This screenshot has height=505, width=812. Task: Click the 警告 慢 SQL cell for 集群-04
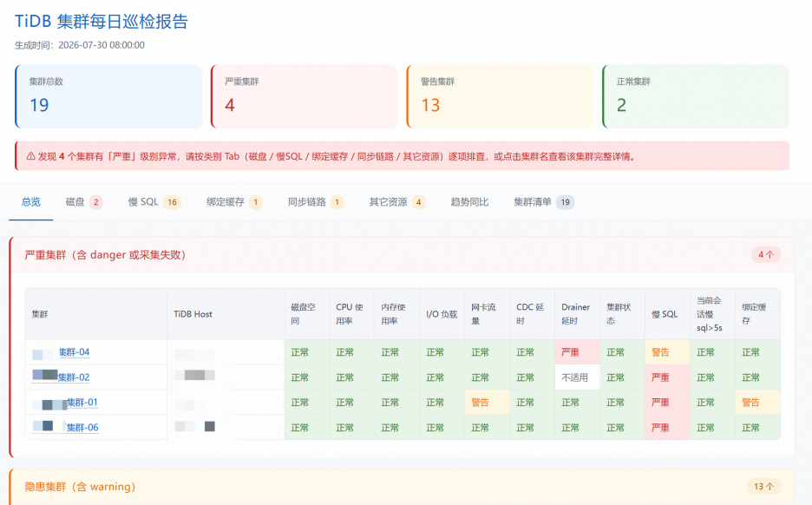pos(667,352)
